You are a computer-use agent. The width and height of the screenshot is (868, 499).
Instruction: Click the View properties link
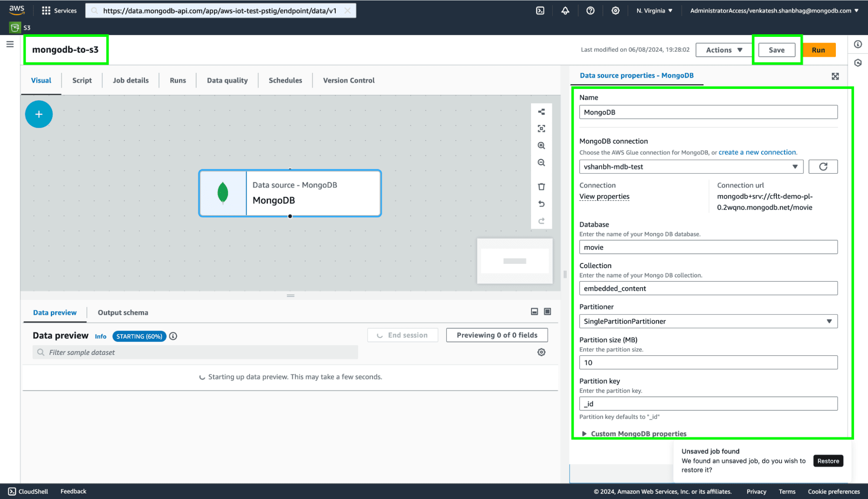tap(604, 197)
